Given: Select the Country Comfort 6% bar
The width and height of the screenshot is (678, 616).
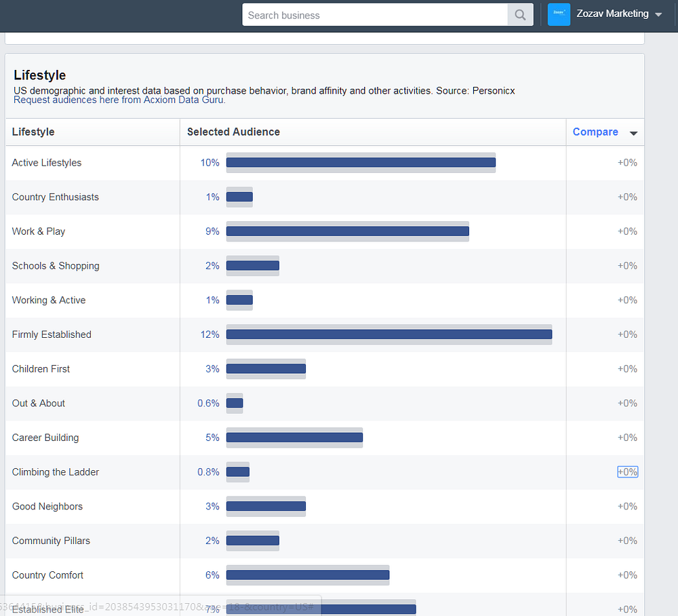Looking at the screenshot, I should point(308,575).
